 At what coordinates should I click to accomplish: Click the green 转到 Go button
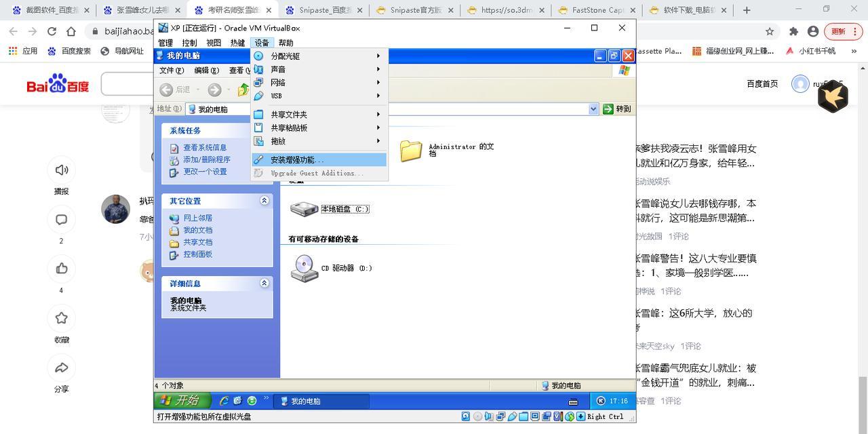tap(617, 109)
